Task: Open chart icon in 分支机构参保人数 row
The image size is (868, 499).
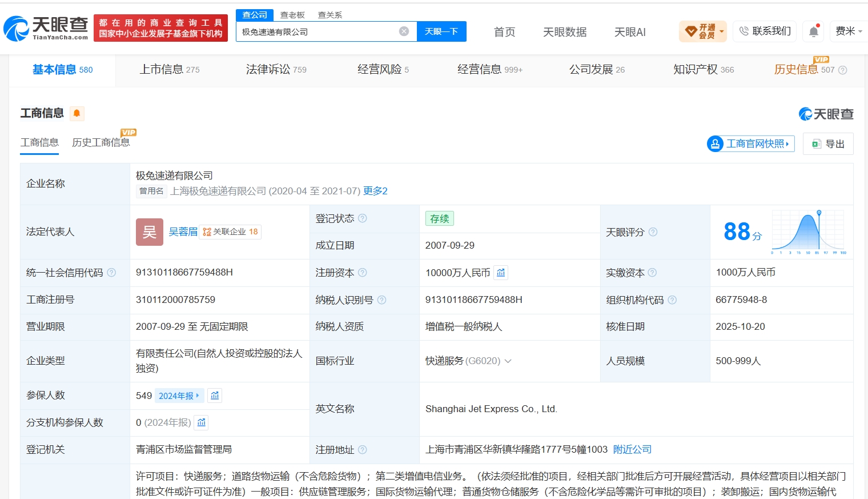Action: pos(201,422)
